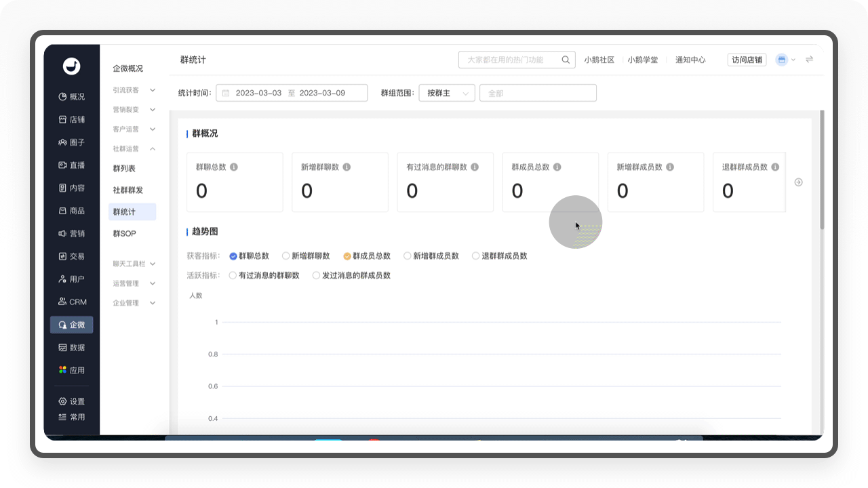Open 群列表 in the submenu
Screen dimensions: 868x488
tap(124, 168)
